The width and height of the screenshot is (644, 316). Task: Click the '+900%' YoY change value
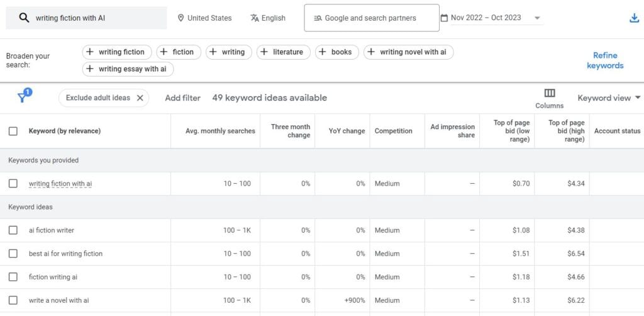[x=355, y=300]
